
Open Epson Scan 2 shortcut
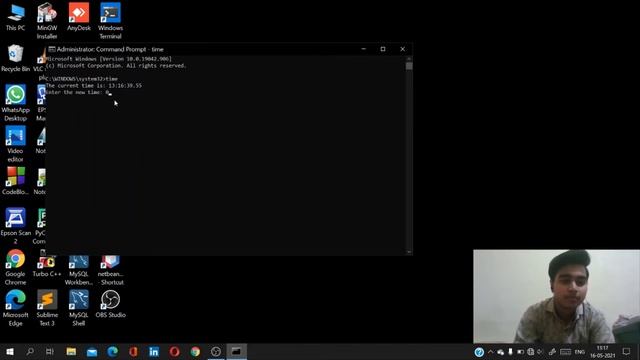(x=16, y=227)
